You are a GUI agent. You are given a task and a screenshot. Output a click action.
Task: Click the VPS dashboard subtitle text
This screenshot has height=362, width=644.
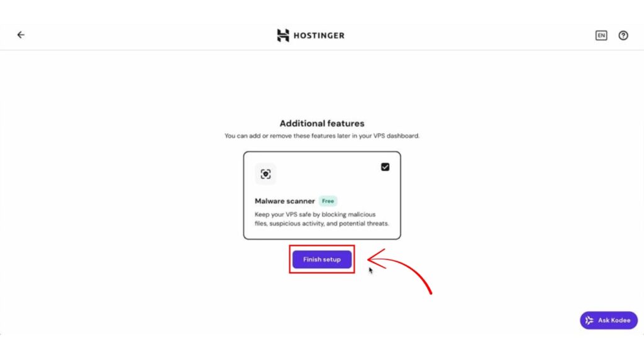click(x=322, y=136)
